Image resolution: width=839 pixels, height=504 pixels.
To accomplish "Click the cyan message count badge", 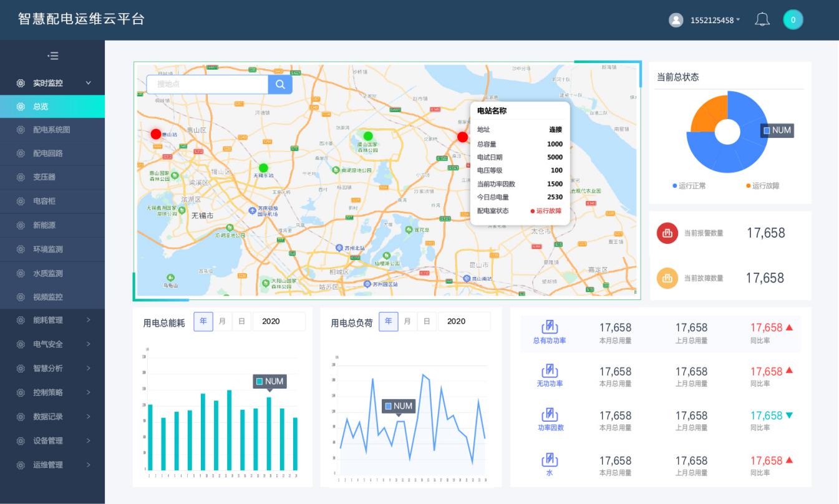I will [x=793, y=20].
